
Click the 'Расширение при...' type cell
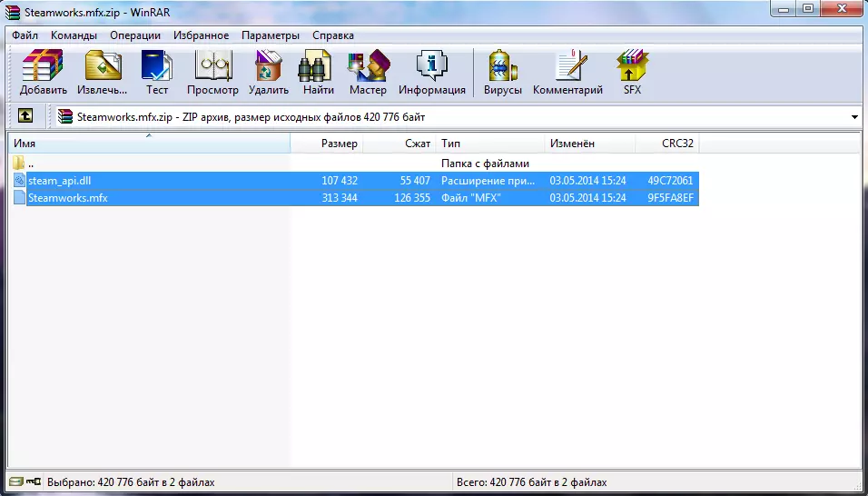(488, 181)
